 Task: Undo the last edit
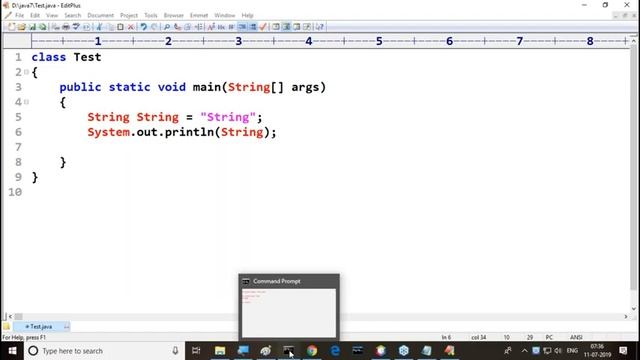click(x=143, y=27)
